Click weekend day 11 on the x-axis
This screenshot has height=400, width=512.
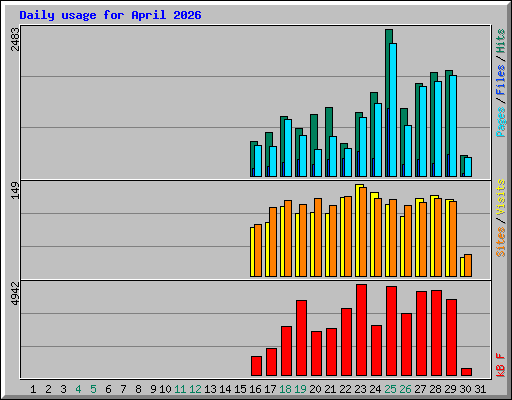[x=180, y=389]
